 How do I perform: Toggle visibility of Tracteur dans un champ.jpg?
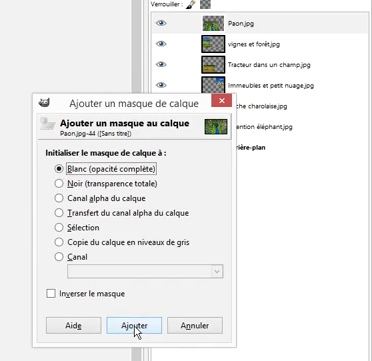[161, 64]
